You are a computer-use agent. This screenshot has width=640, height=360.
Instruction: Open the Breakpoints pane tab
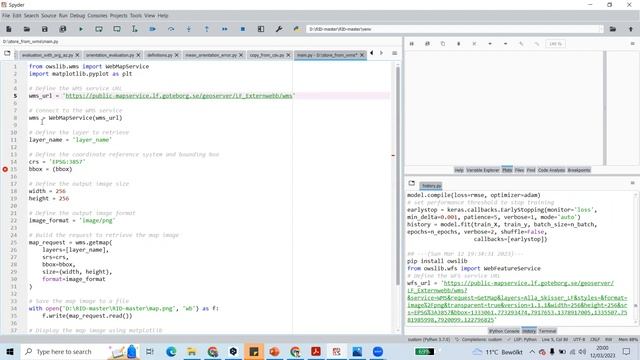pyautogui.click(x=579, y=170)
